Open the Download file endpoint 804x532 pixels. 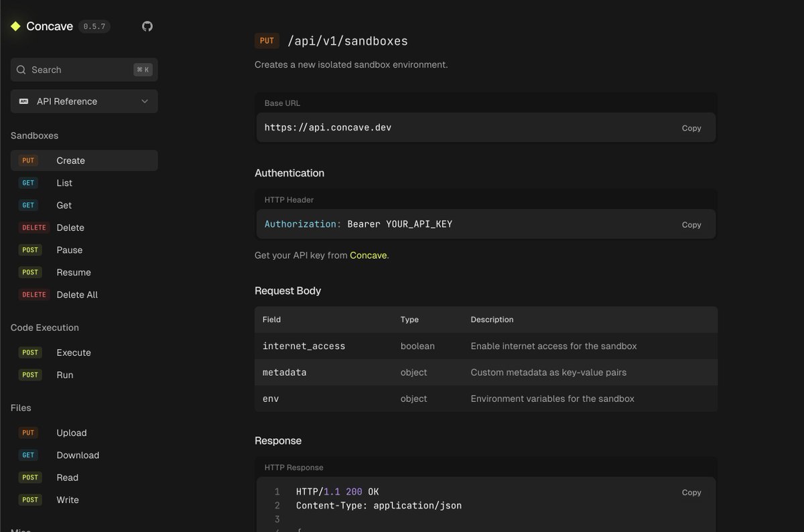coord(84,455)
